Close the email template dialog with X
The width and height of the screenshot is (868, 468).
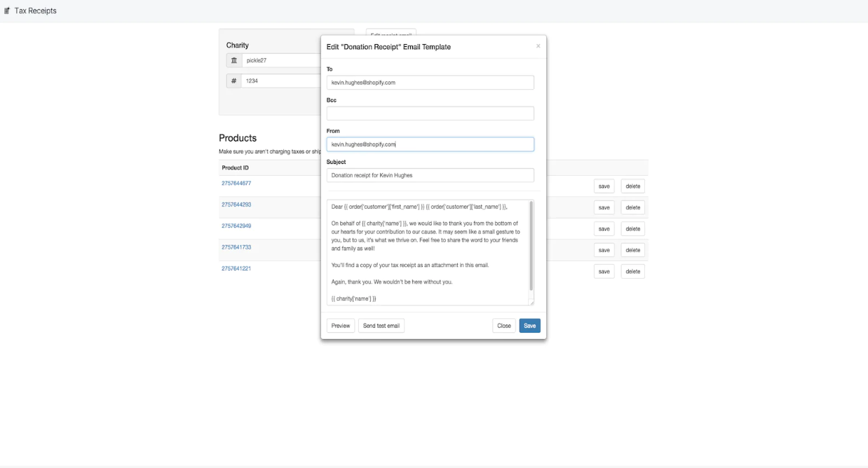pyautogui.click(x=538, y=46)
